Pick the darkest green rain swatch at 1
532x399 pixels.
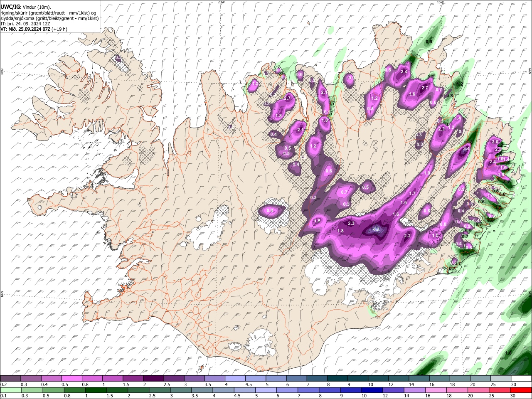click(x=96, y=390)
